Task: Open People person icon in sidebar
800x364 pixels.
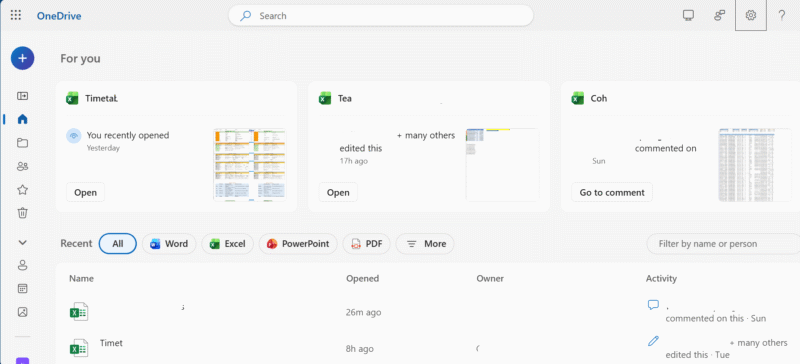Action: coord(22,265)
